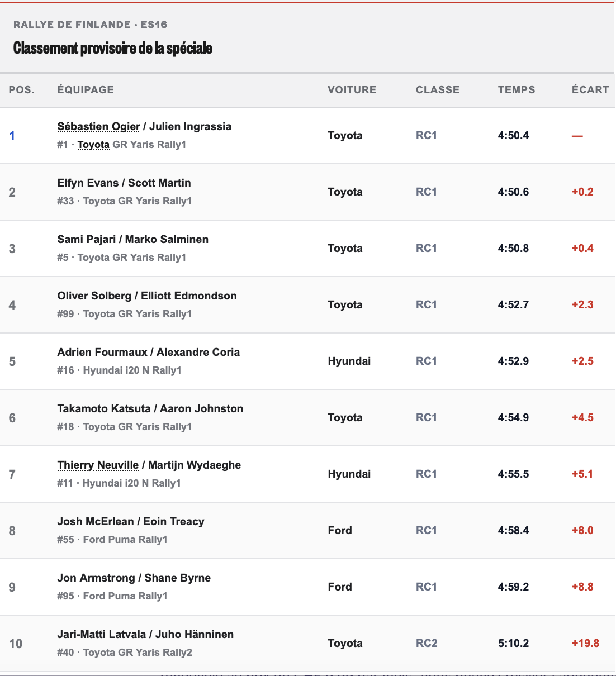Image resolution: width=616 pixels, height=676 pixels.
Task: Sort by the POS. column header
Action: tap(22, 90)
